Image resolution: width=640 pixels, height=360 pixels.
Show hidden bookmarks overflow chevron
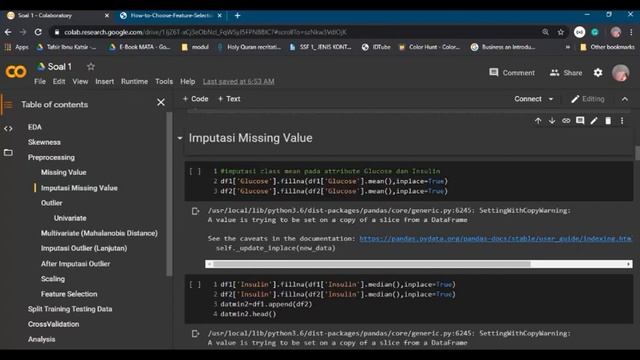click(x=568, y=47)
